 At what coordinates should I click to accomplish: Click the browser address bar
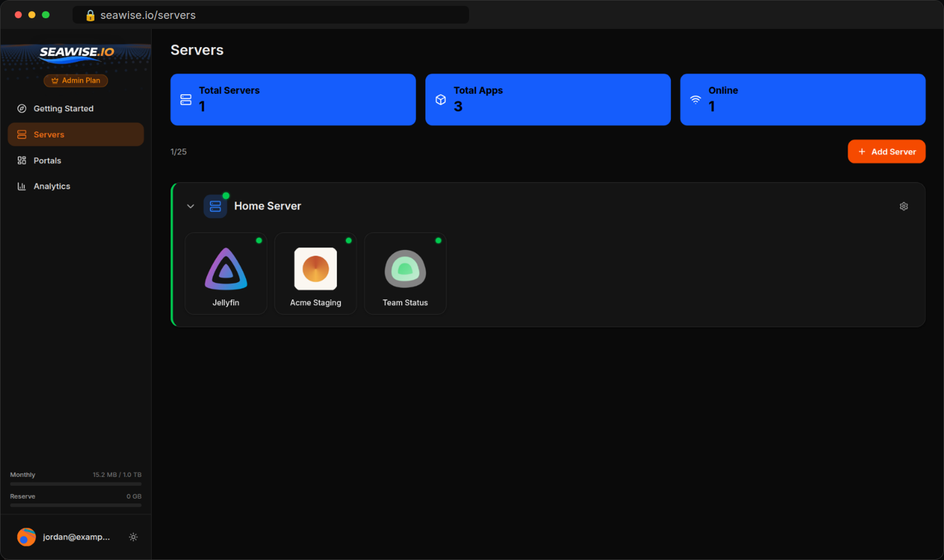point(271,15)
